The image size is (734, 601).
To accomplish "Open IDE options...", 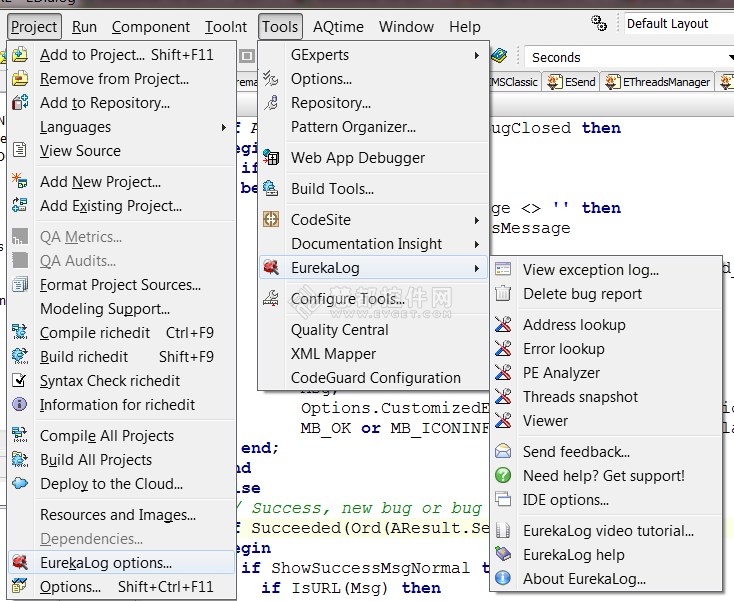I will pyautogui.click(x=606, y=500).
